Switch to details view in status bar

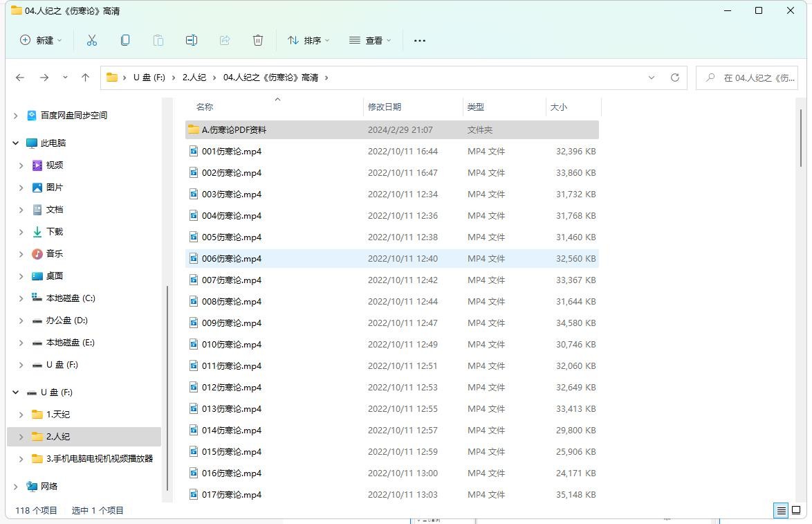(x=781, y=511)
